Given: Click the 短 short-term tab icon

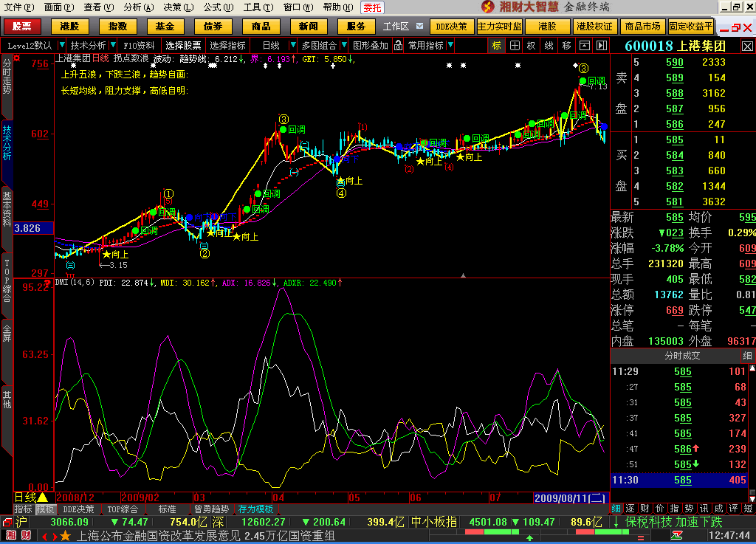Looking at the screenshot, I should 748,509.
